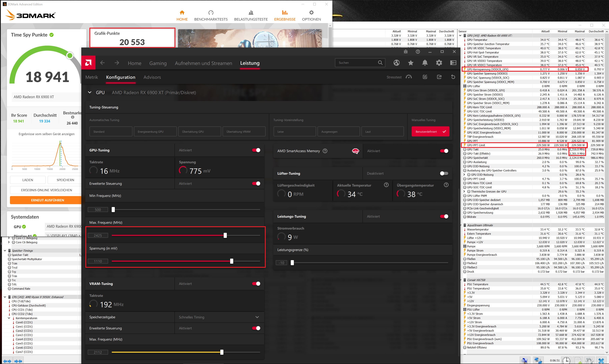
Task: Expand the Core C6 Belegung tree item
Action: coord(9,242)
